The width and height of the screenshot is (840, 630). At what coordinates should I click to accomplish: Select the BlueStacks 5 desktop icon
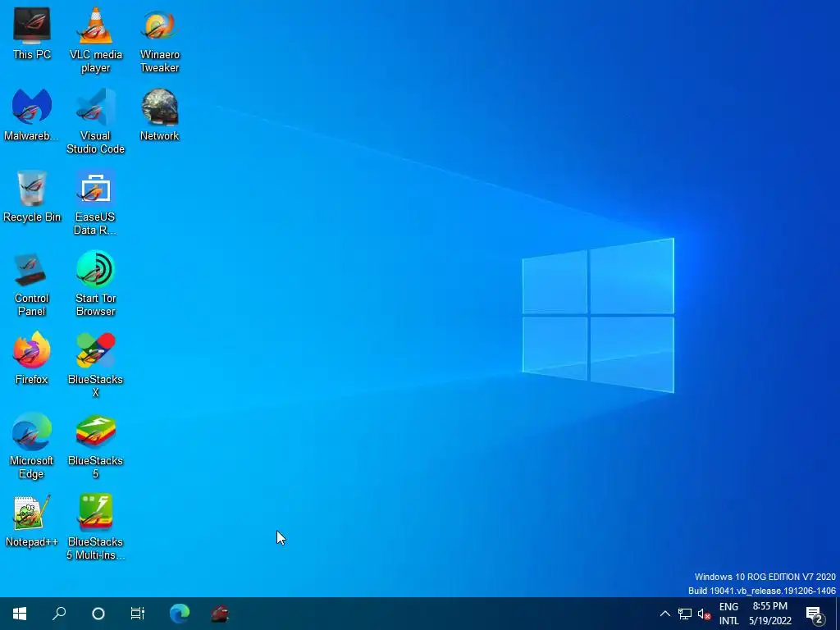pos(95,446)
